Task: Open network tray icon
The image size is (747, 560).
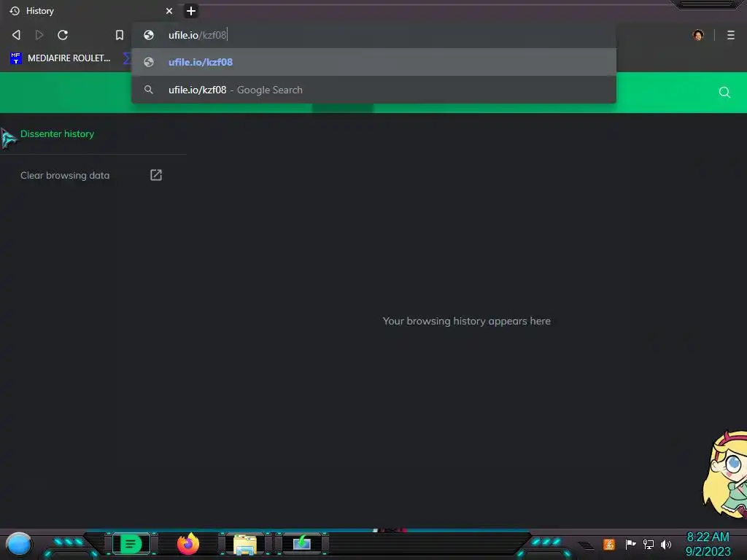Action: click(649, 544)
